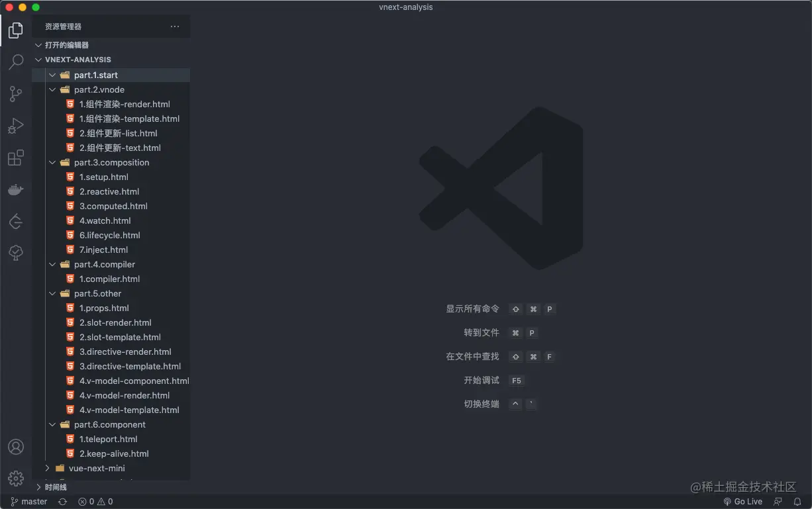Open the Explorer view in activity bar
Viewport: 812px width, 509px height.
(x=16, y=30)
